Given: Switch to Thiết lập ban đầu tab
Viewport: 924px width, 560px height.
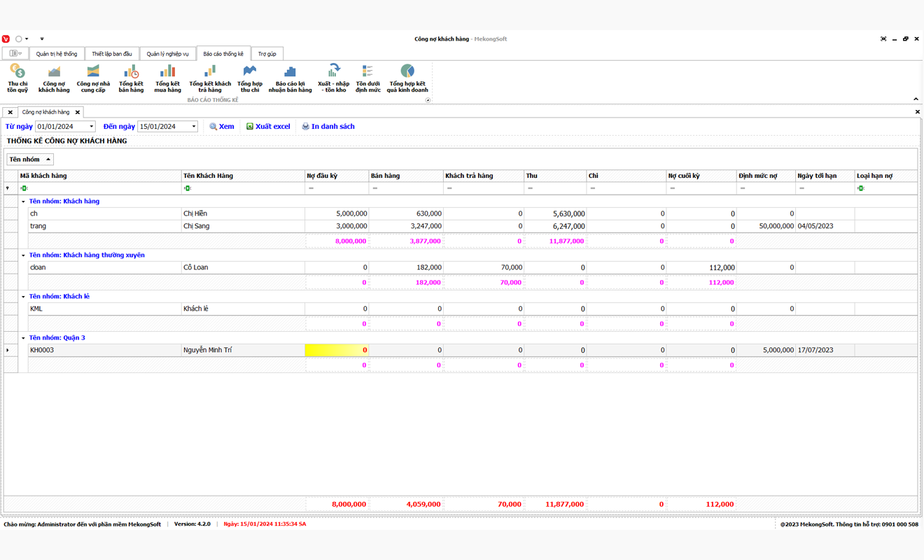Looking at the screenshot, I should coord(112,54).
